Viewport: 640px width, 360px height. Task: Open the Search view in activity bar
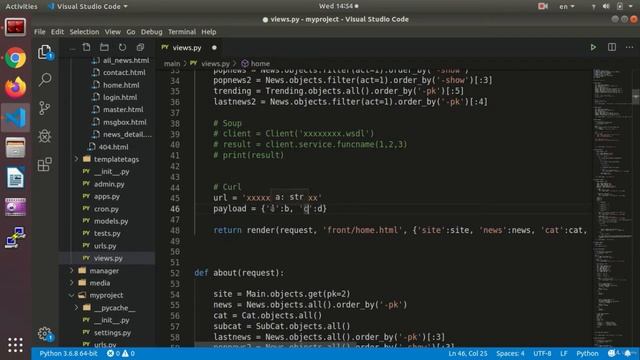coord(45,79)
